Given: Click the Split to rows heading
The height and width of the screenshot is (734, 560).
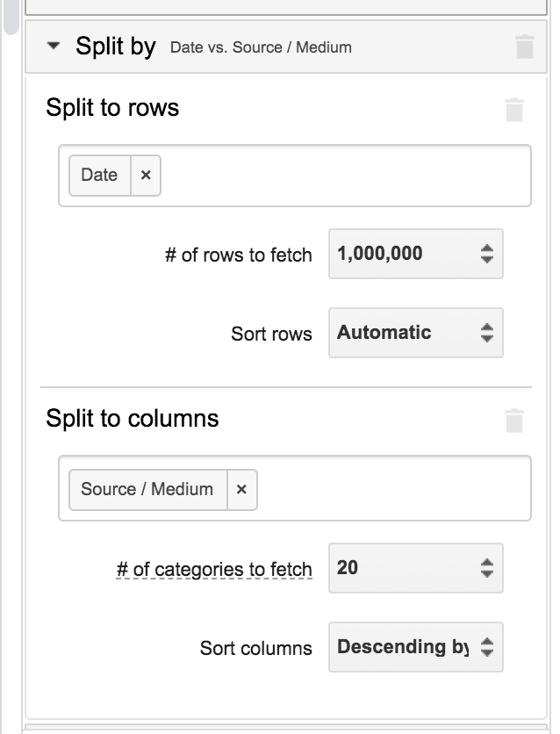Looking at the screenshot, I should 112,108.
